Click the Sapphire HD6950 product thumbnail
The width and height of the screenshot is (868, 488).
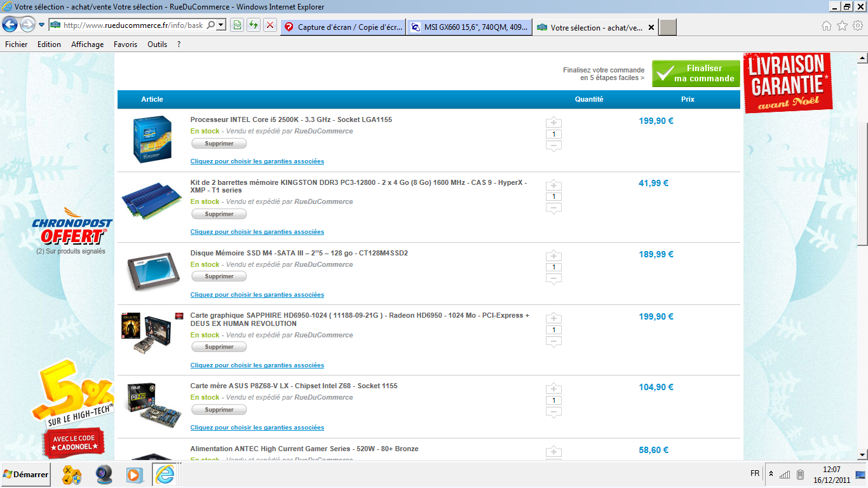click(x=146, y=334)
